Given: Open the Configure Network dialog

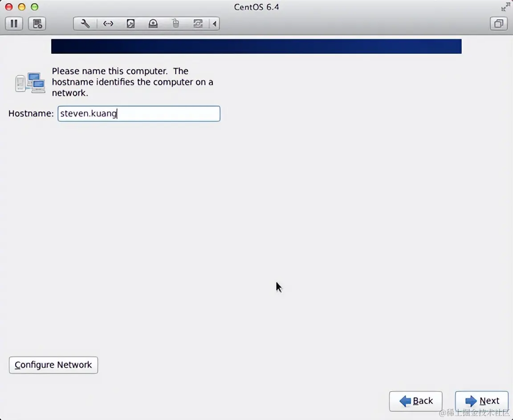Looking at the screenshot, I should tap(53, 365).
